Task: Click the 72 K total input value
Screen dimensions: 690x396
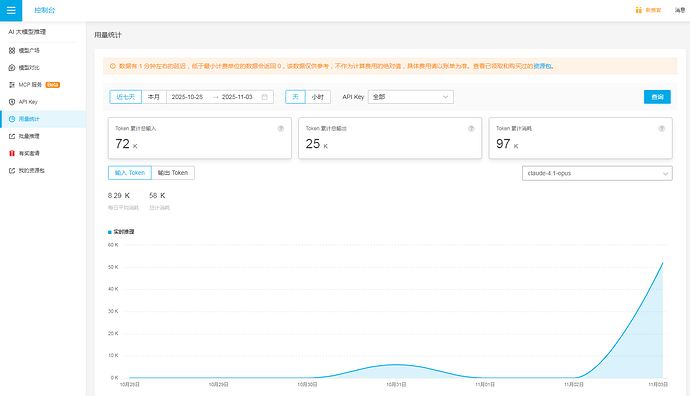Action: point(126,144)
